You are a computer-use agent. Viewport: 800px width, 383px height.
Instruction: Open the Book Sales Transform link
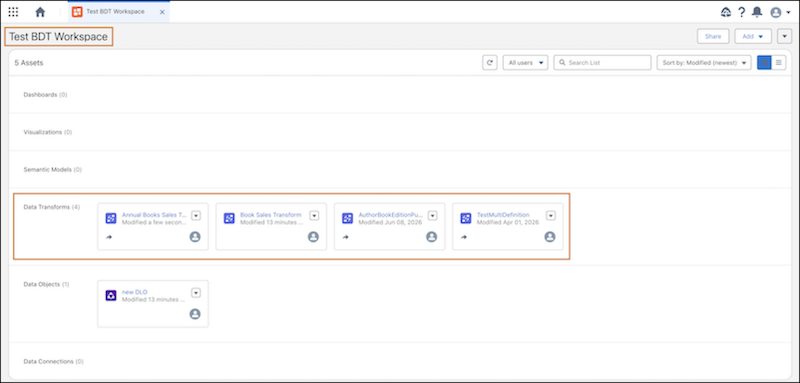click(x=270, y=215)
